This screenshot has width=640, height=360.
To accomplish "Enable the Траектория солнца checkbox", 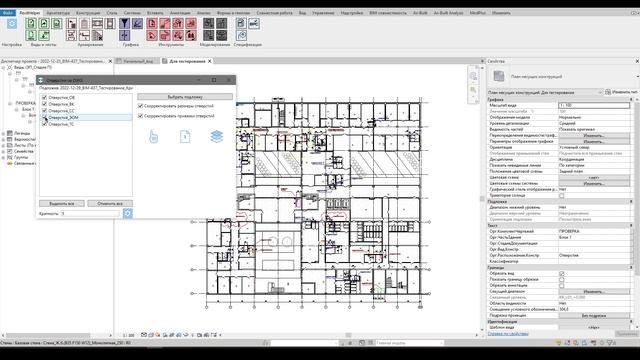I will click(562, 196).
